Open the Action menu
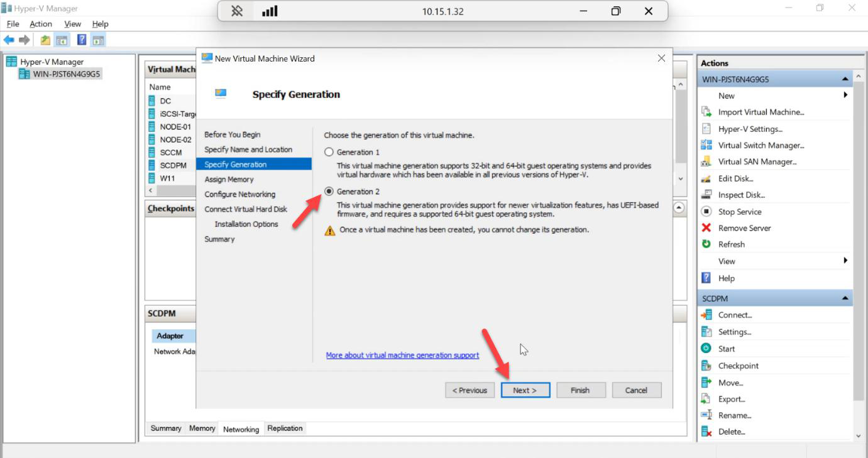The height and width of the screenshot is (458, 868). coord(41,24)
